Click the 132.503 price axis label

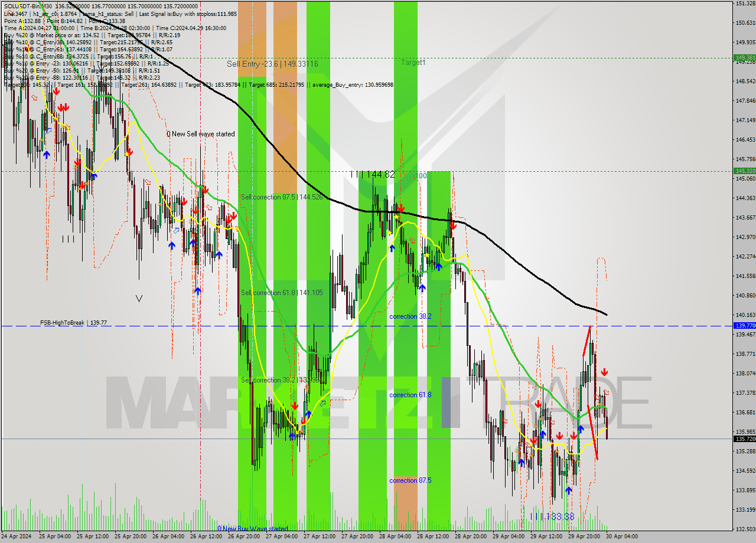(746, 529)
